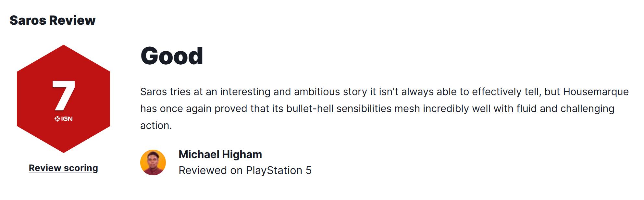
Task: Click the Saros Review heading
Action: (x=53, y=20)
